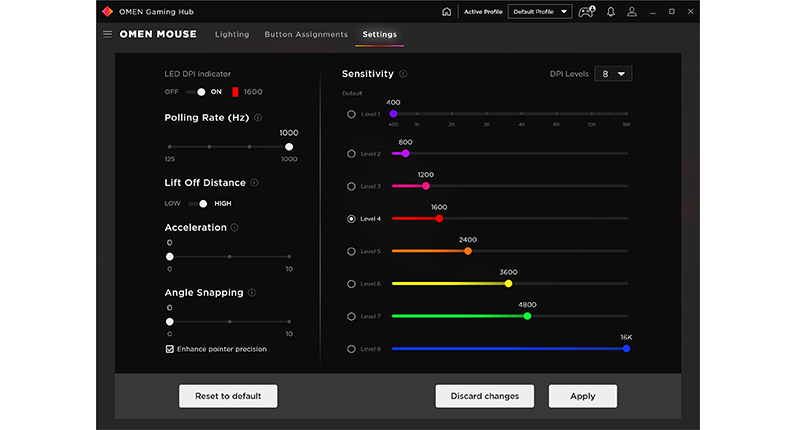This screenshot has width=795, height=430.
Task: Click the Polling Rate slider handle
Action: (x=289, y=147)
